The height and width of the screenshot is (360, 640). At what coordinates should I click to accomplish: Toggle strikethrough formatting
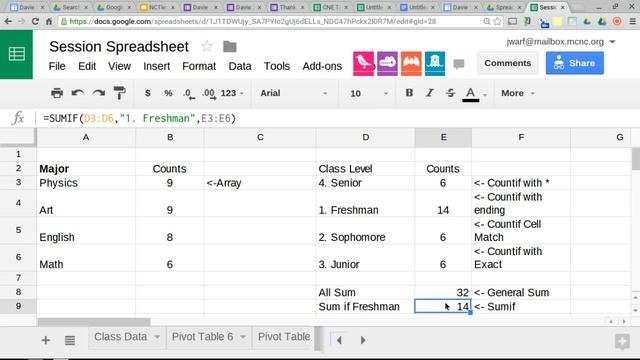pos(450,93)
